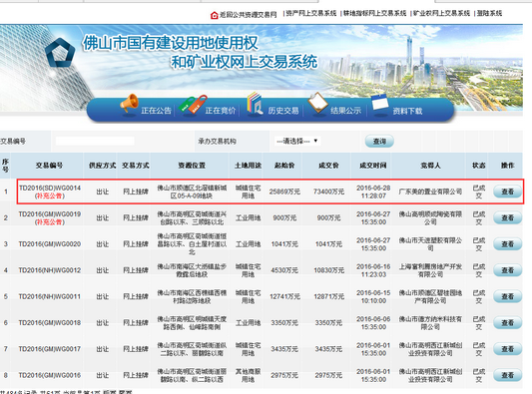Click the calendar icon for 资料下载

[380, 103]
